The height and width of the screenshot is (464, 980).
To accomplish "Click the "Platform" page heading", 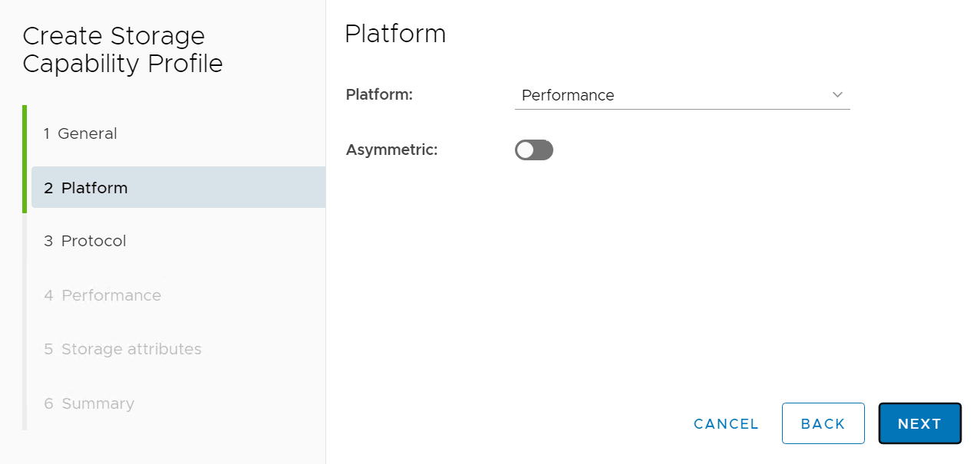I will 395,34.
